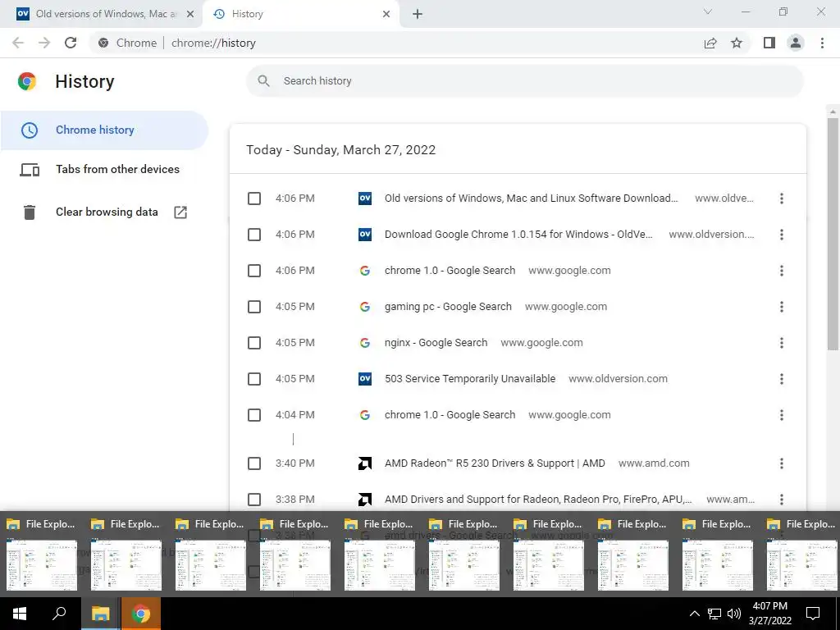The height and width of the screenshot is (630, 840).
Task: Click the oldversion favicon on the 503 Service row
Action: tap(365, 379)
